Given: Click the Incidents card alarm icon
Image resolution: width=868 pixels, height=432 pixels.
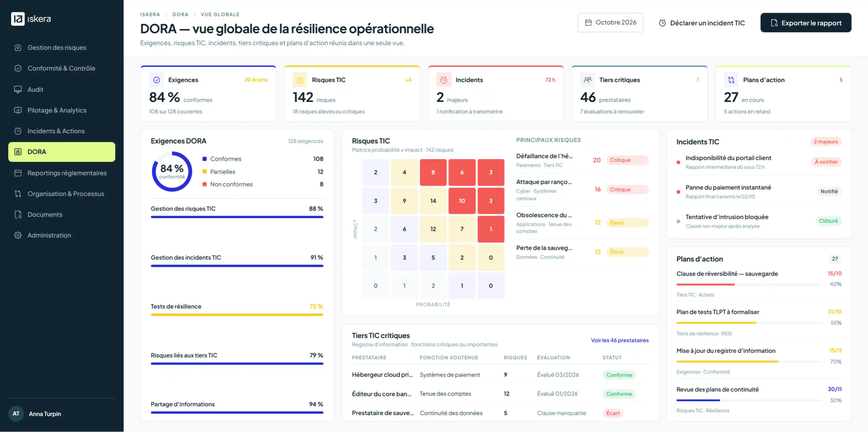Looking at the screenshot, I should tap(444, 80).
